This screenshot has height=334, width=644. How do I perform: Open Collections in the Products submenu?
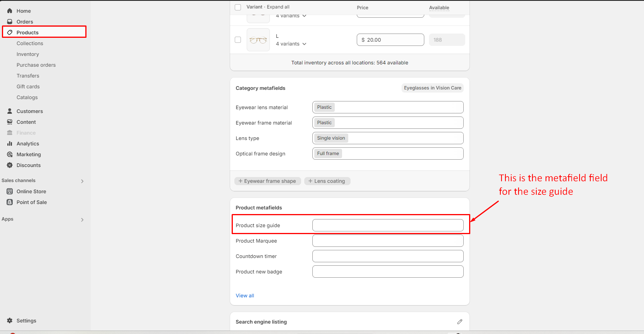tap(30, 43)
